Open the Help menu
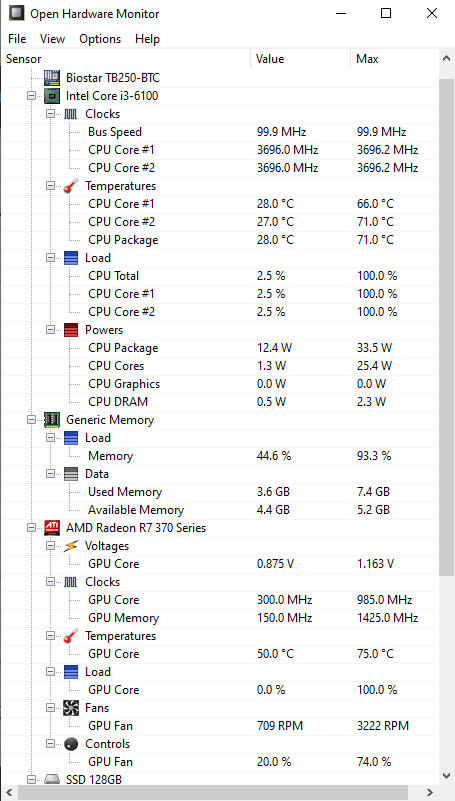455x801 pixels. pos(148,39)
